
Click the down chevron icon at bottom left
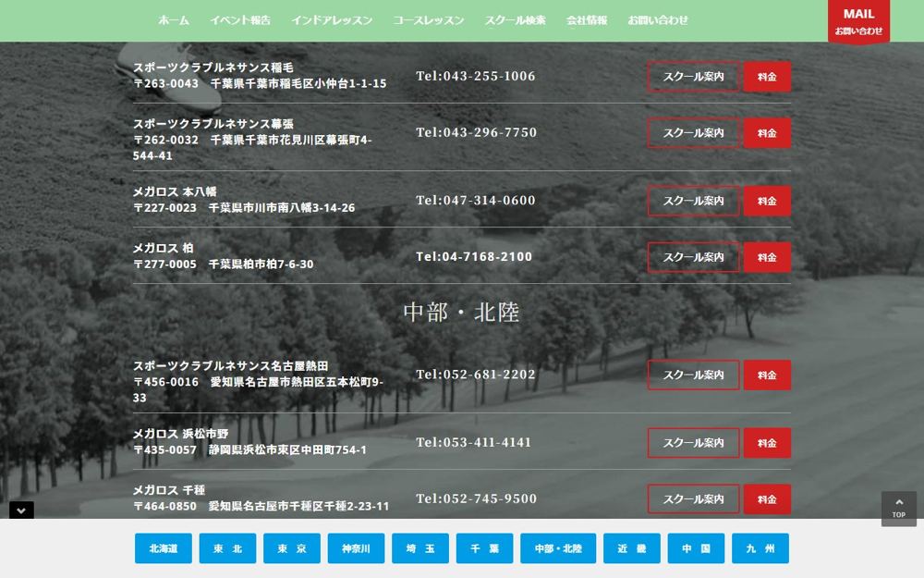click(x=21, y=510)
